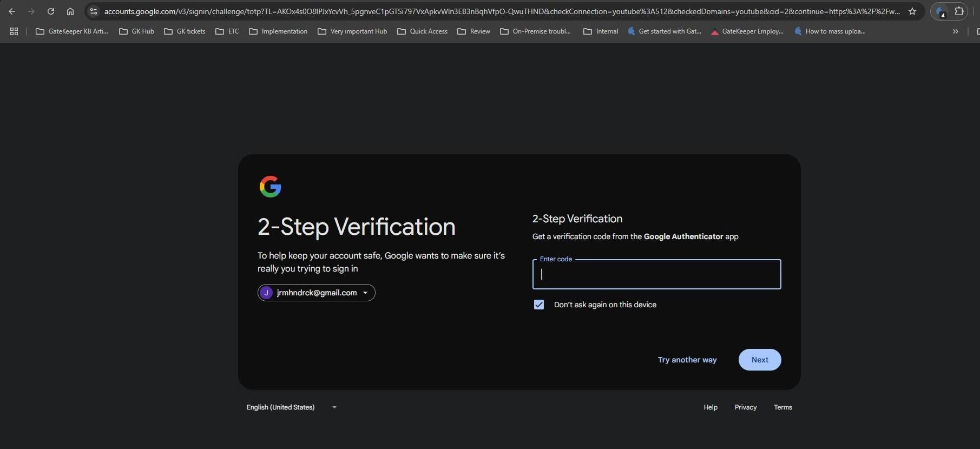Go back using the browser back arrow
The height and width of the screenshot is (449, 980).
[x=12, y=11]
